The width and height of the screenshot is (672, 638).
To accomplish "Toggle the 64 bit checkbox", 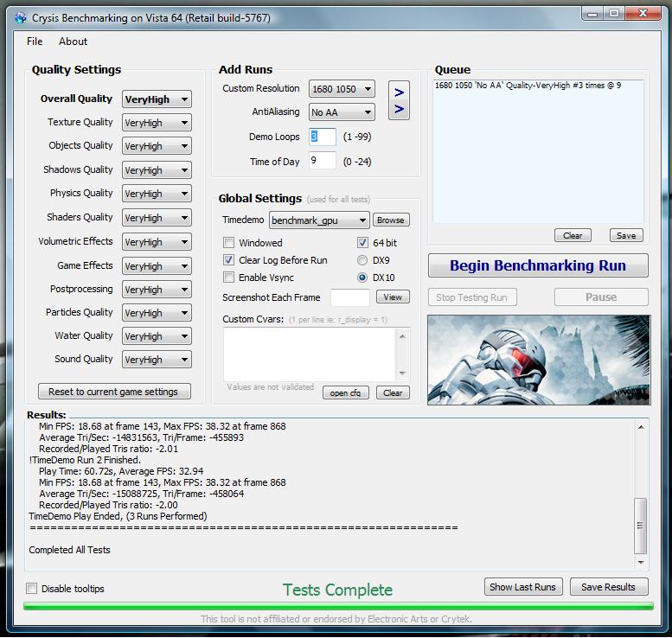I will (x=362, y=243).
